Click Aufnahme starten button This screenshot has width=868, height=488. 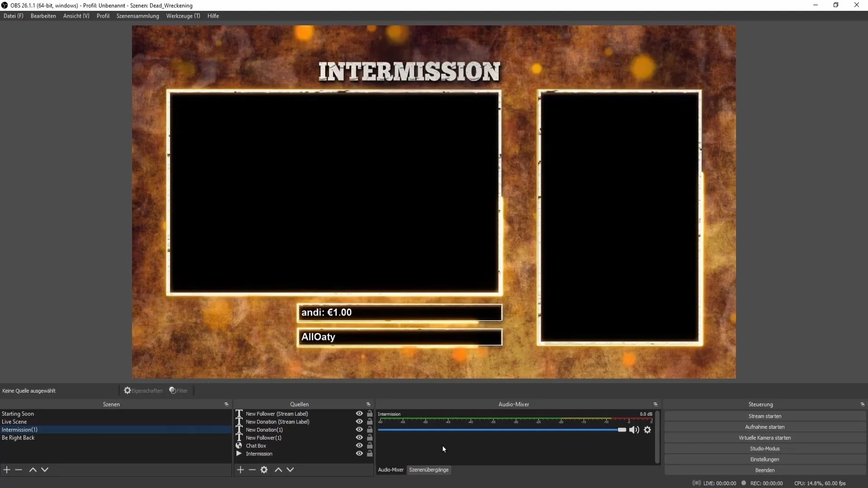pyautogui.click(x=765, y=427)
